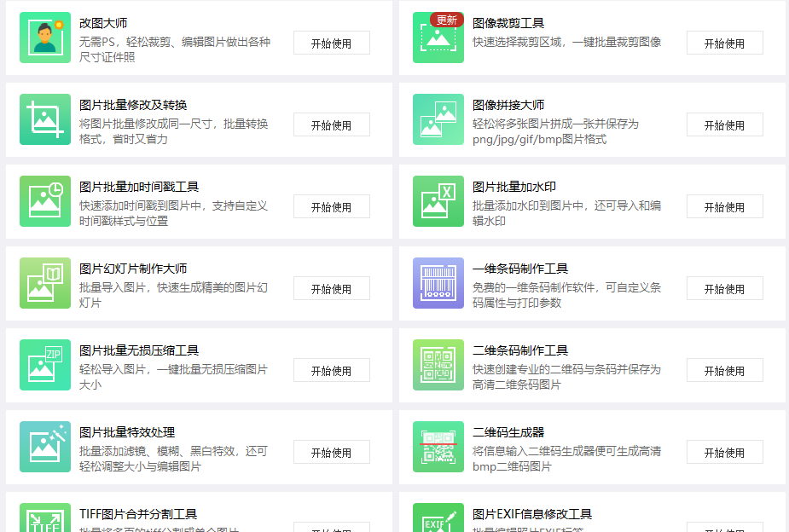
Task: Click the 图片EXIF信息修改工具 icon
Action: (x=438, y=518)
